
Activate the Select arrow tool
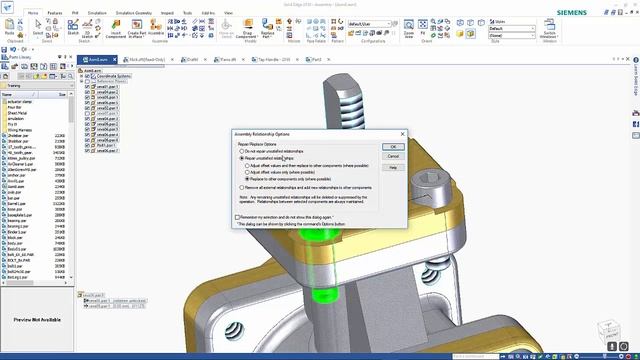pos(38,27)
